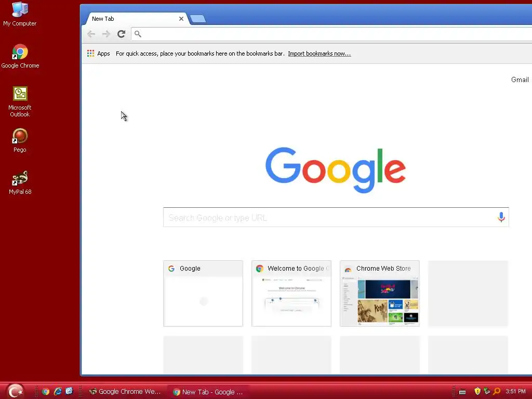Click the magnifier icon in the address bar
Screen dimensions: 532x399
click(138, 34)
